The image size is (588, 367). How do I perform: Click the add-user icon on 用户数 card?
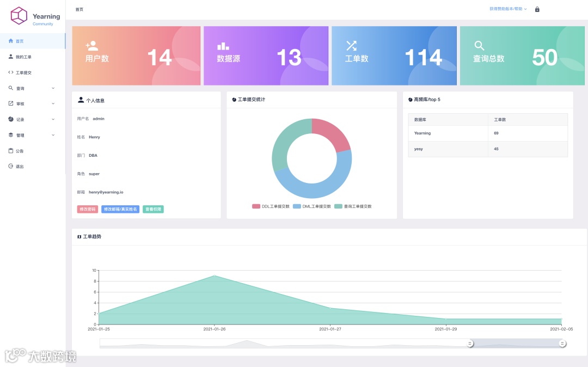coord(91,46)
